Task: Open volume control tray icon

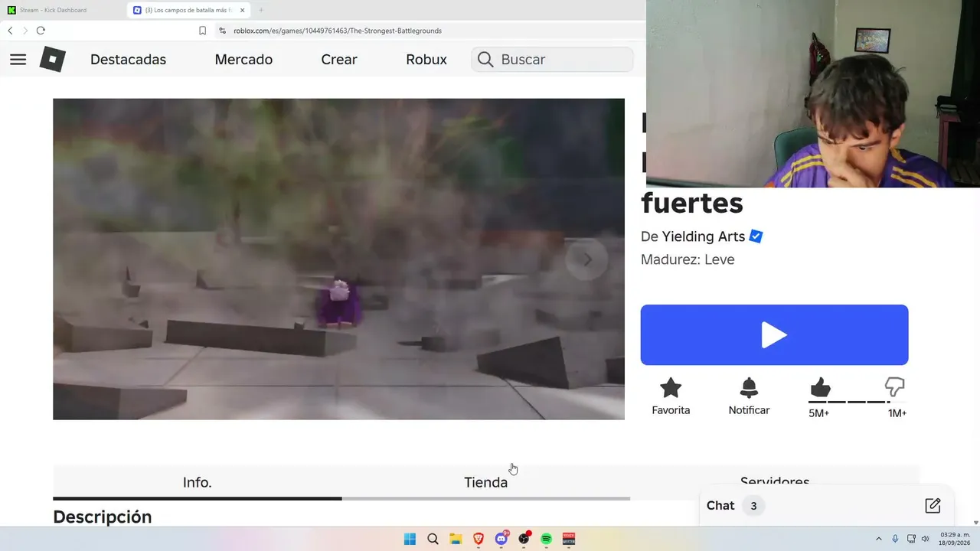Action: click(x=925, y=539)
